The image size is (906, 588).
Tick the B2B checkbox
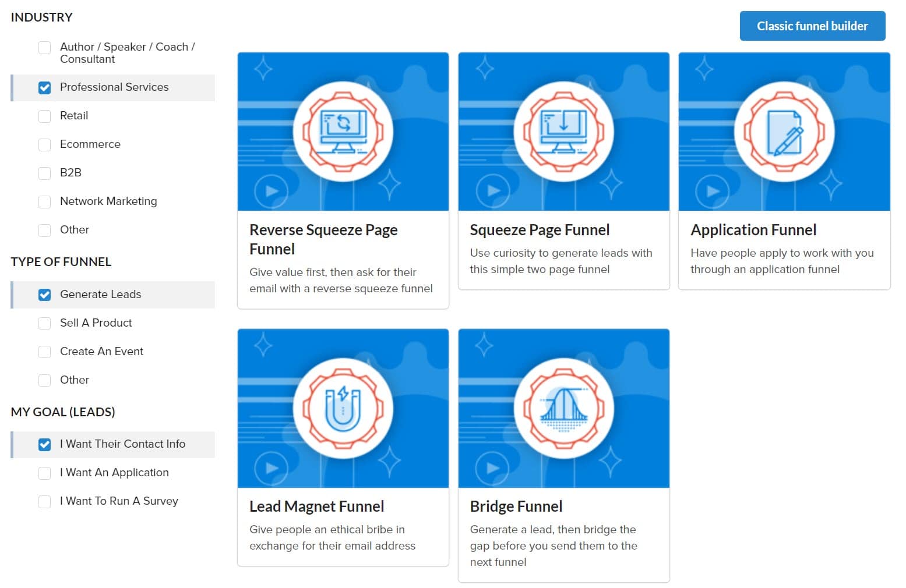[x=45, y=173]
